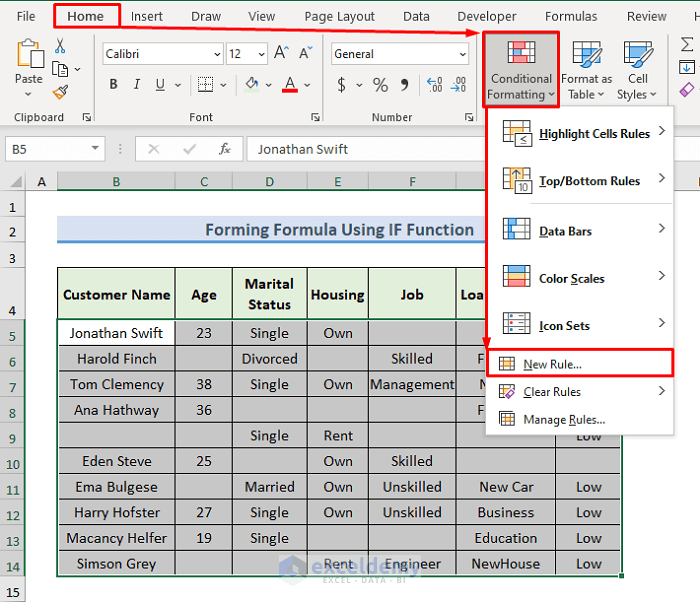Open Manage Rules... entry

tap(579, 419)
